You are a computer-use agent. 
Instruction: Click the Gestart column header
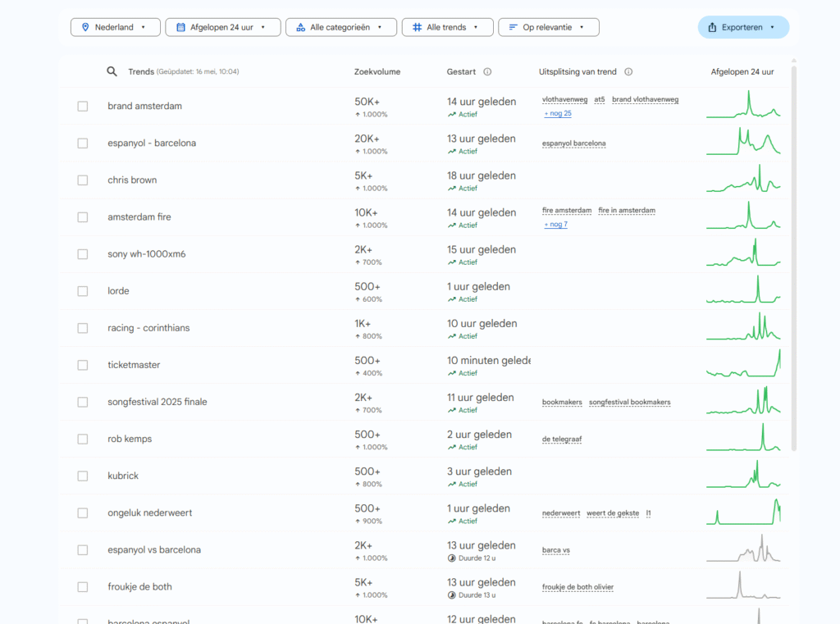tap(461, 72)
